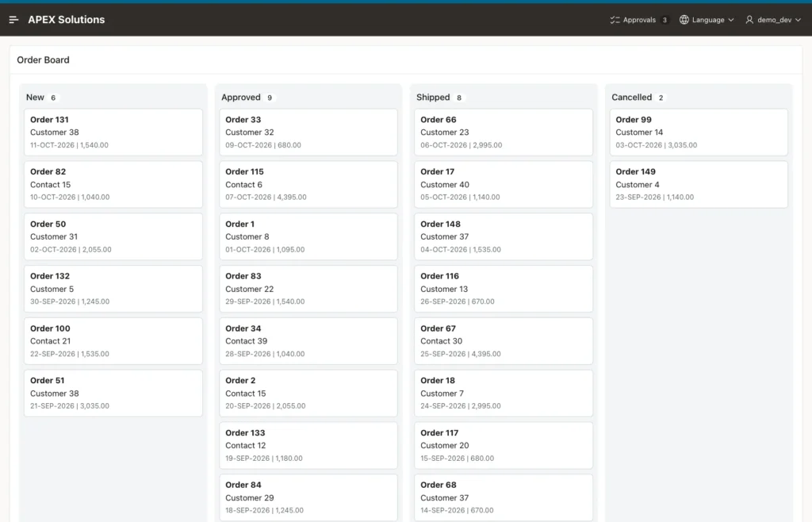This screenshot has height=522, width=812.
Task: Click the APEX Solutions app title
Action: [67, 20]
